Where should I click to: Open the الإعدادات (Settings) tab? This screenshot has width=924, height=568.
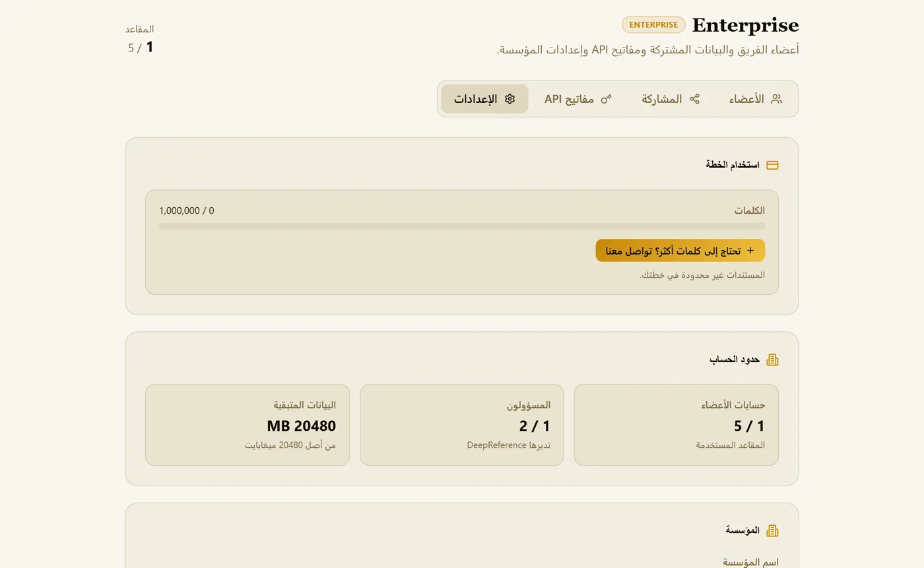pos(484,99)
